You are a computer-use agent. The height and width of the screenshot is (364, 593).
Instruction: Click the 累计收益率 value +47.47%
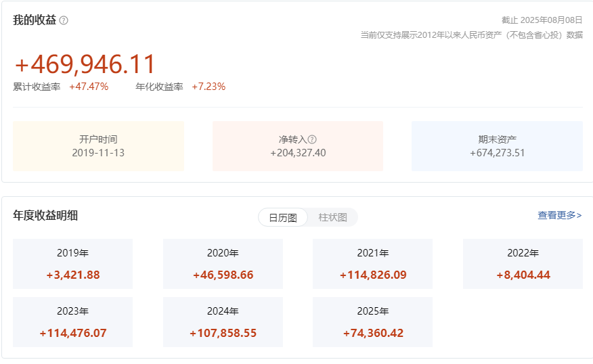pyautogui.click(x=89, y=87)
